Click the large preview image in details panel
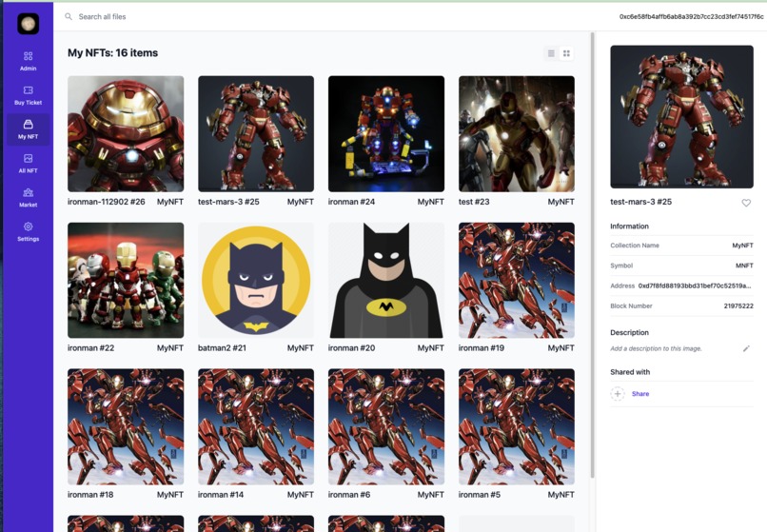This screenshot has width=767, height=532. click(x=682, y=117)
